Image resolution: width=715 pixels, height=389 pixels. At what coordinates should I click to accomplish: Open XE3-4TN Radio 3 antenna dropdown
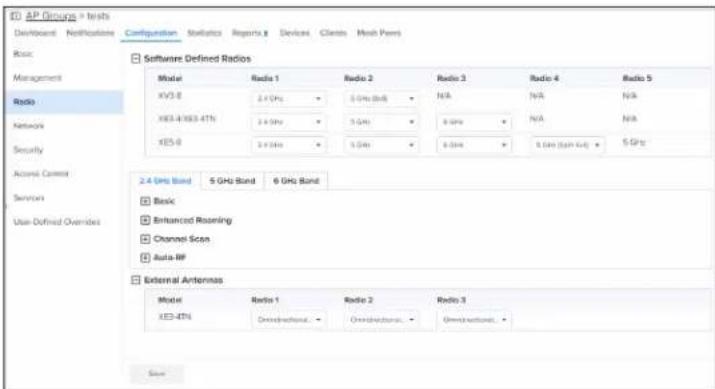[x=474, y=320]
